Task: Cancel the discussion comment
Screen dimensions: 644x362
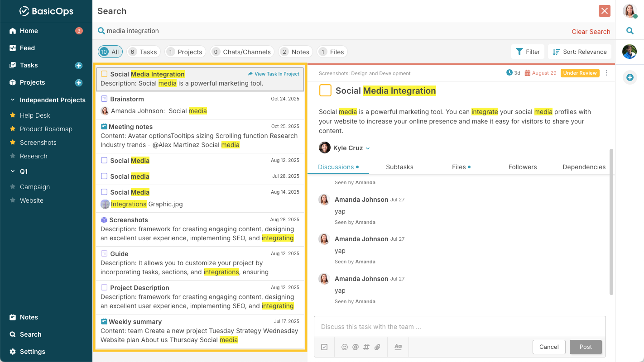Action: [549, 347]
